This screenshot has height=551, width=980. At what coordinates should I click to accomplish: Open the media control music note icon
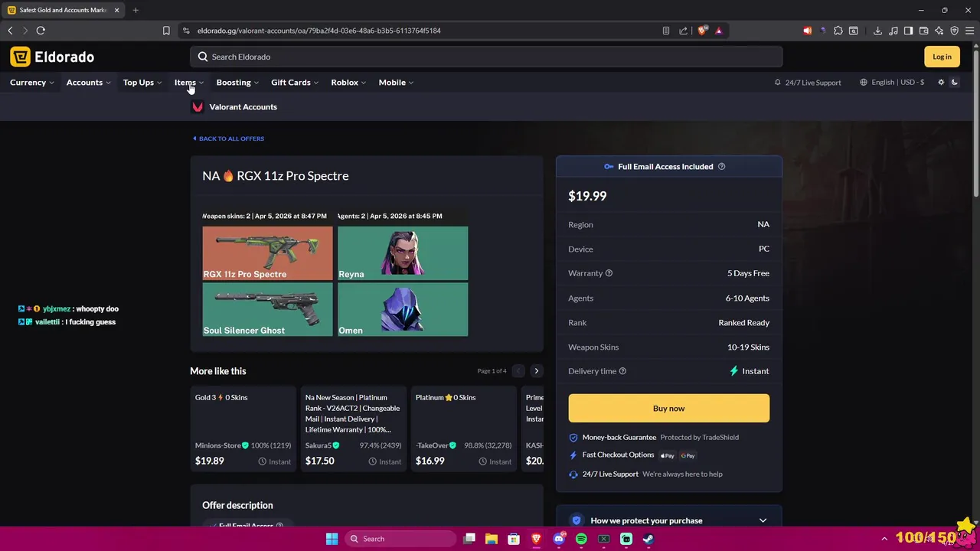tap(893, 31)
